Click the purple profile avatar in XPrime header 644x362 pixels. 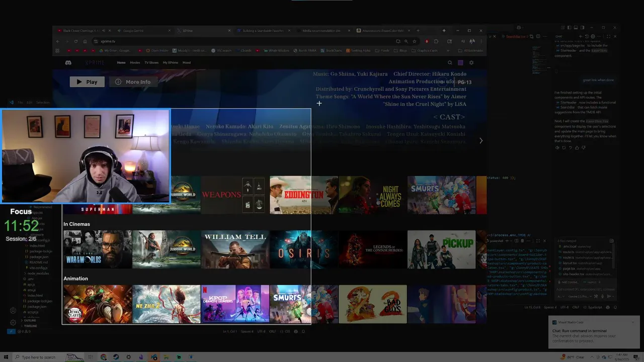pos(460,63)
